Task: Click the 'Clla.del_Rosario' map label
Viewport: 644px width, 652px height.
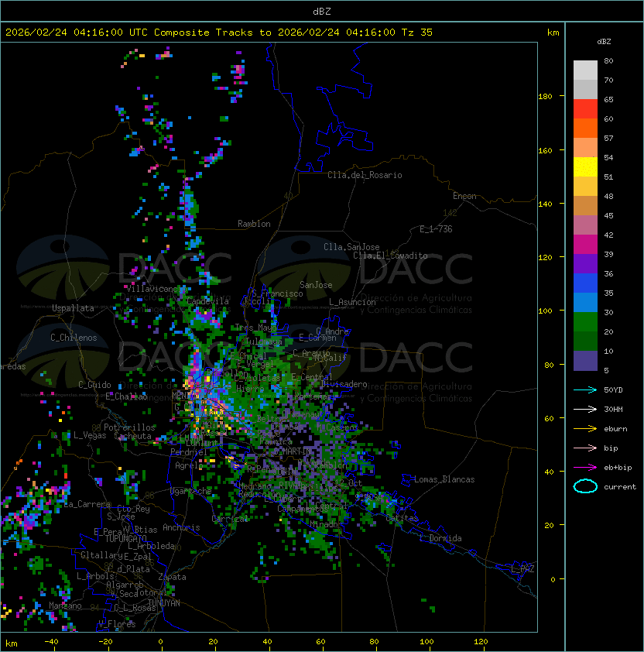Action: click(x=365, y=175)
